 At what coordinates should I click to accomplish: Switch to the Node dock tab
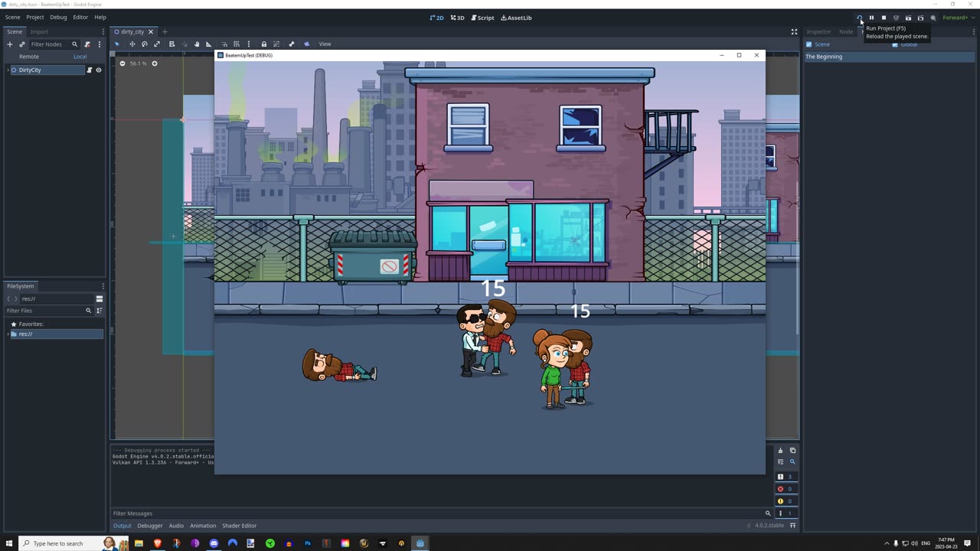[x=846, y=31]
